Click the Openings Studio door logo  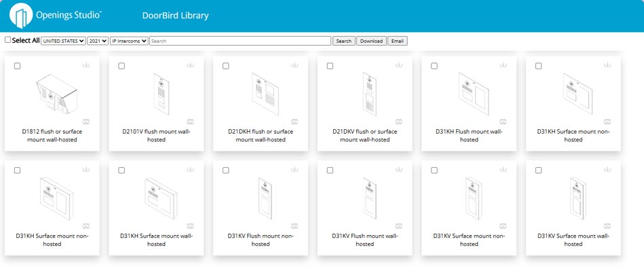click(20, 16)
